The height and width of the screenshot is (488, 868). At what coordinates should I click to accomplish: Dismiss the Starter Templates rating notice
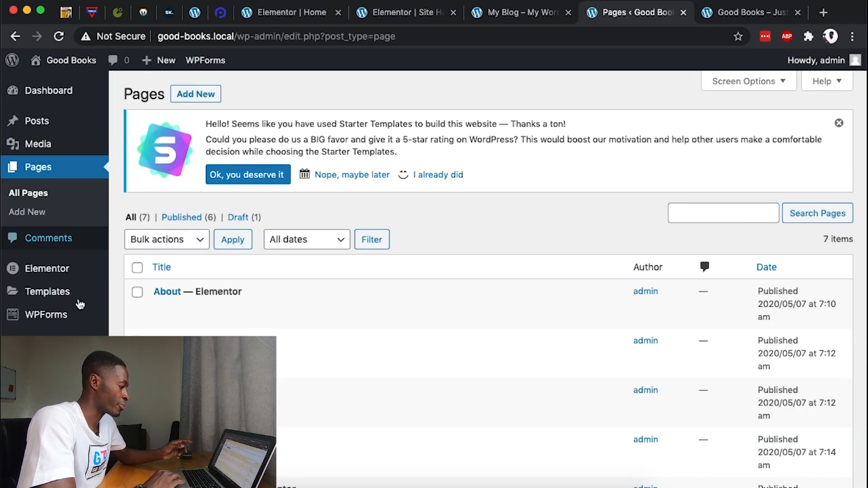839,123
